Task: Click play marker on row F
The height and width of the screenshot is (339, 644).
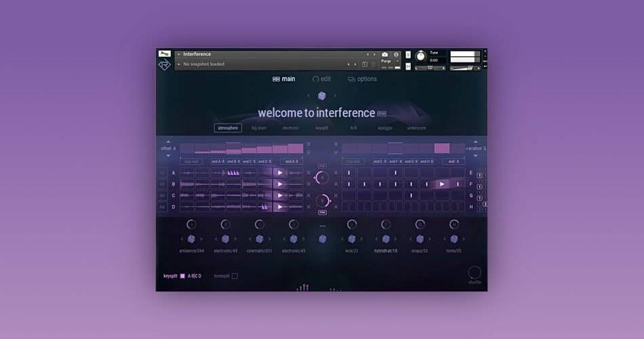Action: click(442, 184)
